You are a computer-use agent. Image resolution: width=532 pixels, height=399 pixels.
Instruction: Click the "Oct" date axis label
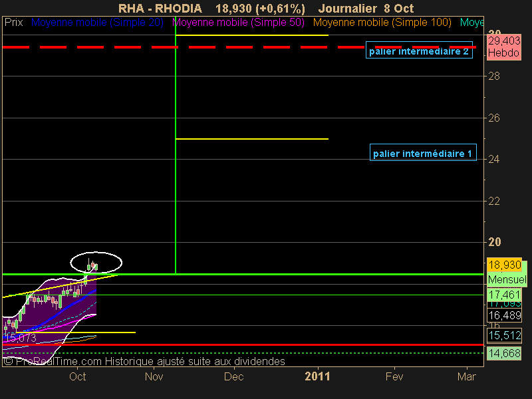77,376
